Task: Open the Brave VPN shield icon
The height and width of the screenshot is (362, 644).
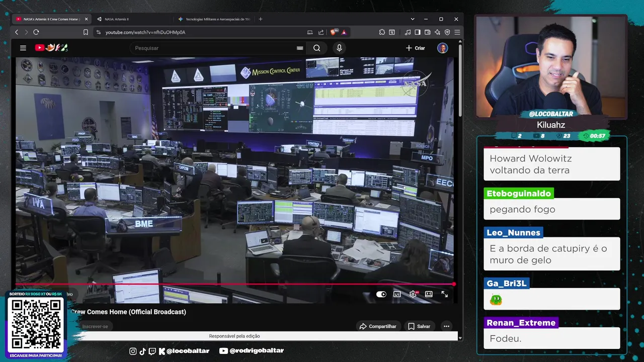Action: pyautogui.click(x=447, y=32)
